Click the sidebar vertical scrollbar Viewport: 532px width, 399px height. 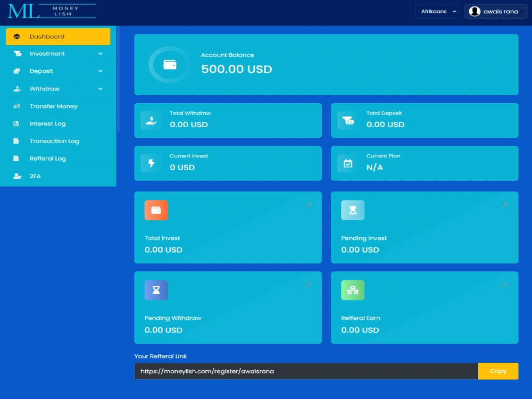point(118,79)
